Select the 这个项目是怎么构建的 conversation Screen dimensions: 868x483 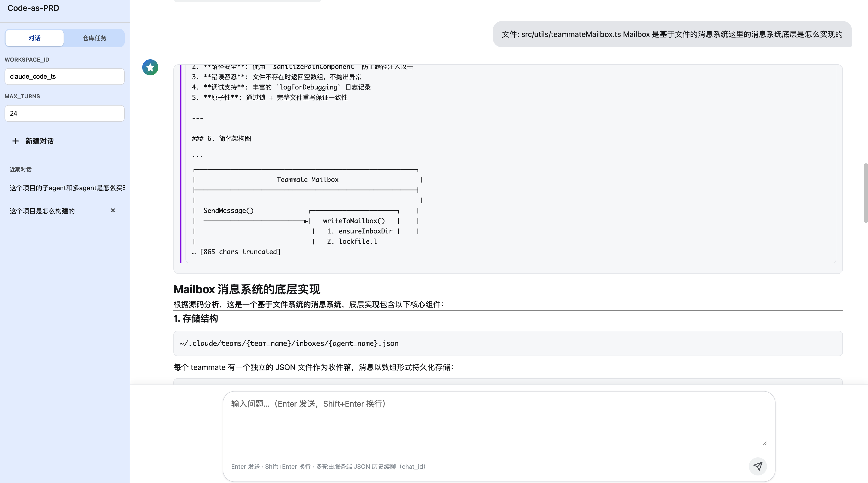point(42,211)
